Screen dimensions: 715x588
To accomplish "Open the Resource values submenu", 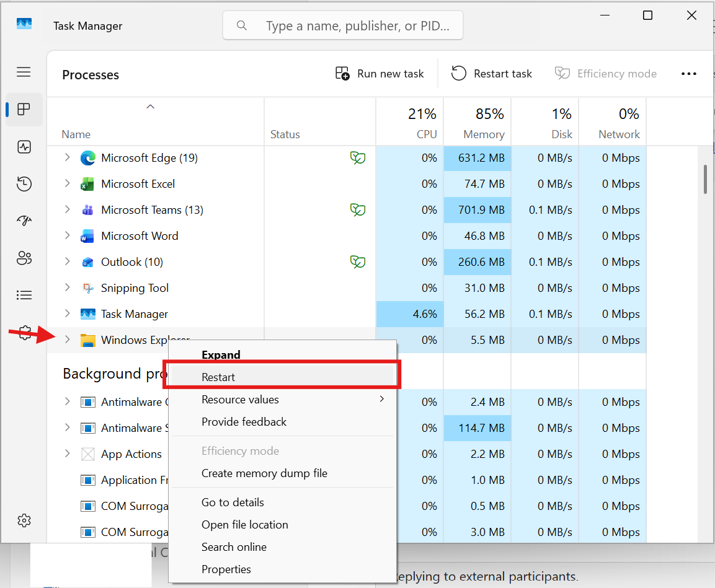I will pyautogui.click(x=282, y=400).
